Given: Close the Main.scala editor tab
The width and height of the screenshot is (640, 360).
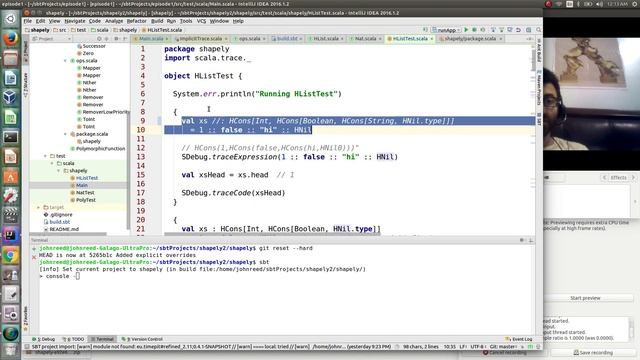Looking at the screenshot, I should click(x=167, y=39).
